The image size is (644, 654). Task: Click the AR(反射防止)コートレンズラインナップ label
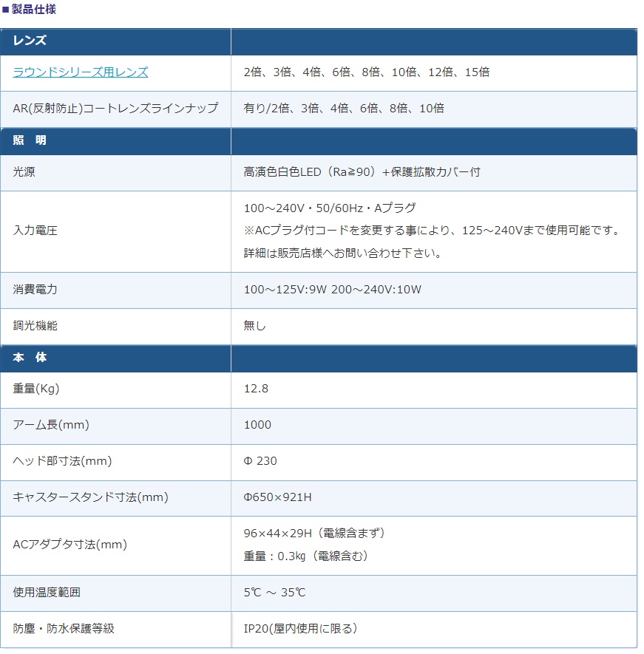(115, 109)
